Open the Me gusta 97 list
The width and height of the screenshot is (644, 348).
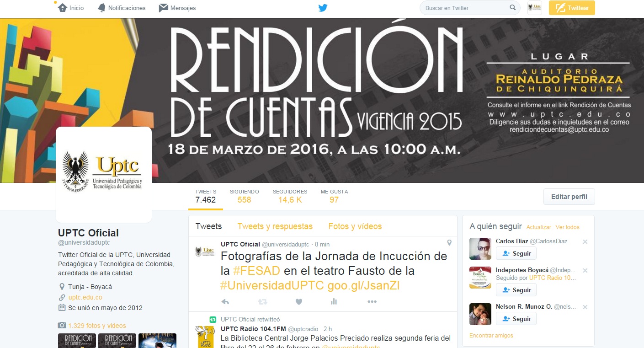[x=334, y=196]
